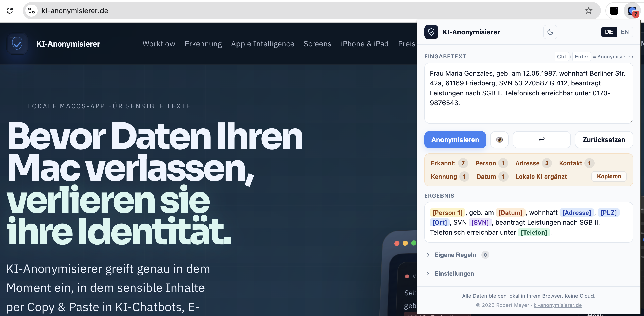Click the Kontakt count badge
The image size is (644, 316).
589,163
